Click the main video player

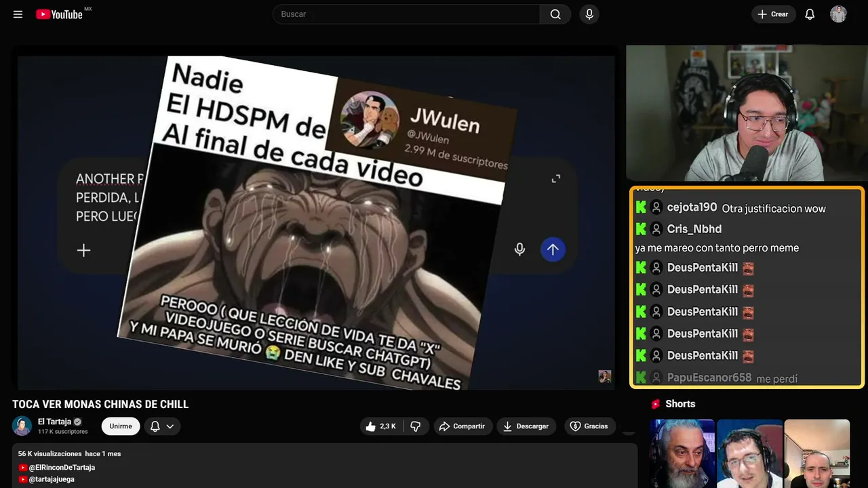(x=316, y=222)
